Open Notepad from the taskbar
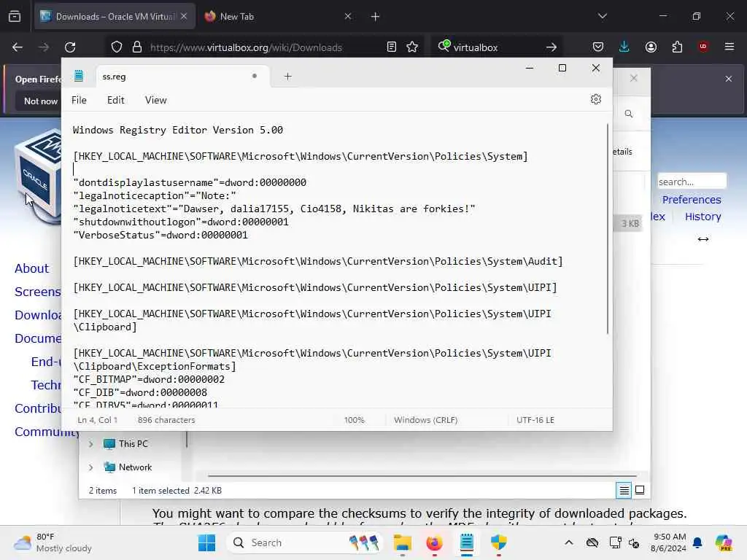Screen dimensions: 747x560 coord(466,542)
